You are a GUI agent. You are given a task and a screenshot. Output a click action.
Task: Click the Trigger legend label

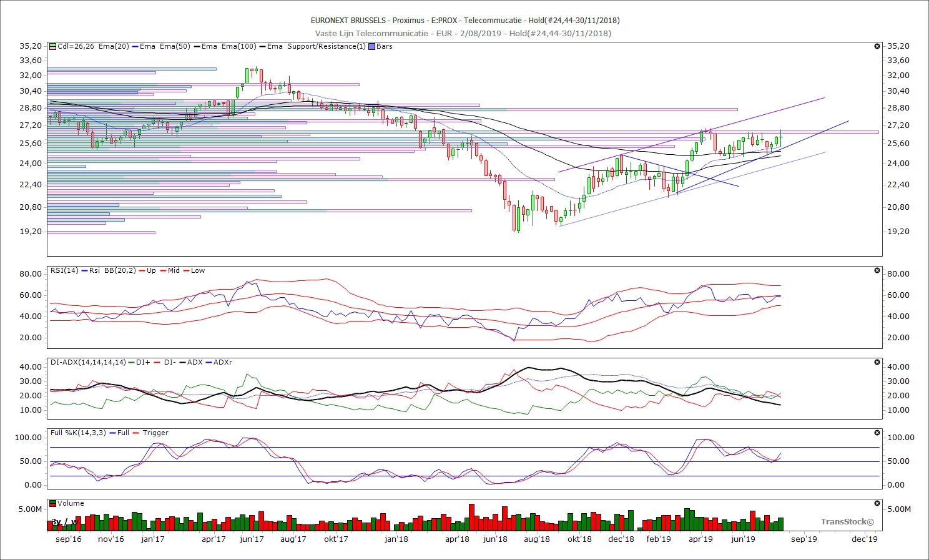click(x=155, y=433)
